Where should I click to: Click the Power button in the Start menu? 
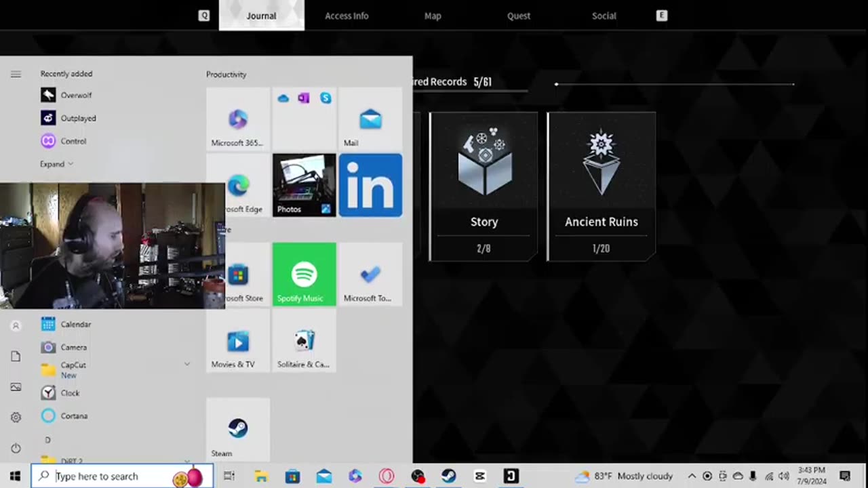[x=16, y=448]
